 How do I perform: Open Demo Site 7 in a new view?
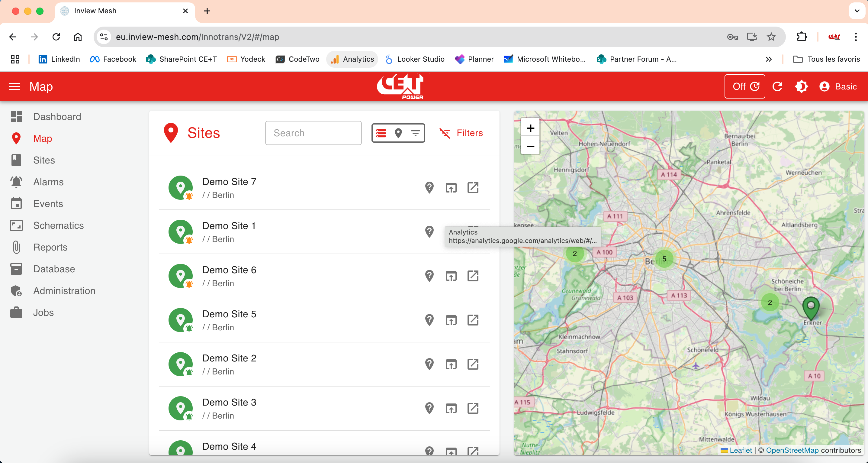click(x=473, y=188)
